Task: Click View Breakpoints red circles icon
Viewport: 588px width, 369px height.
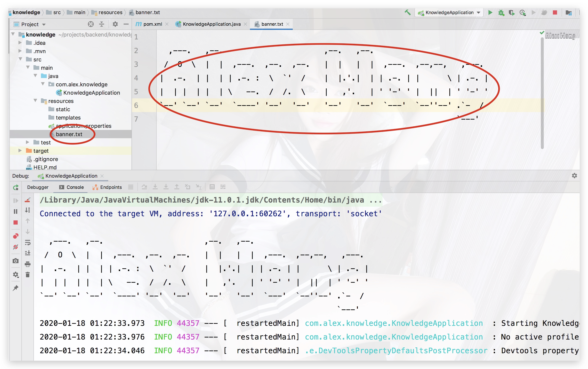Action: (x=16, y=236)
